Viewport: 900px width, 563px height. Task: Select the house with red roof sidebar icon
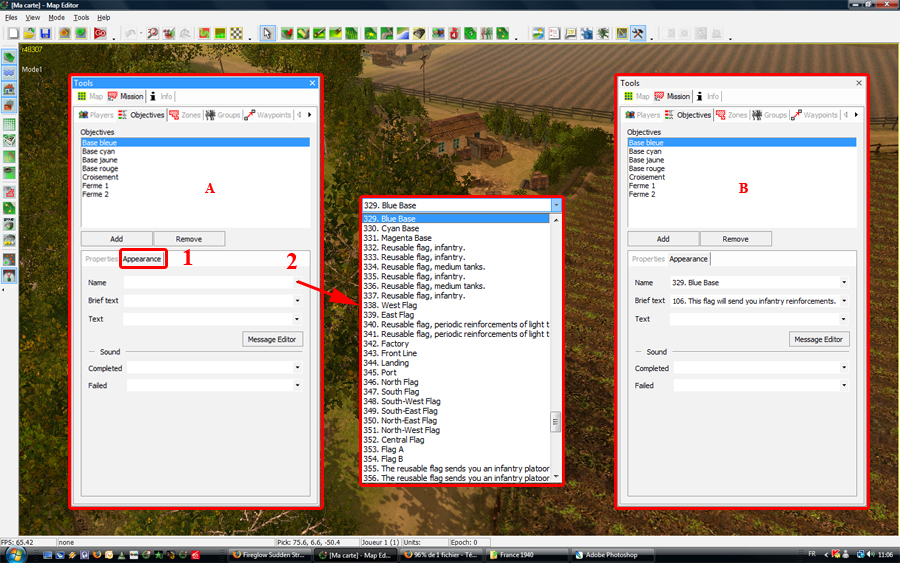tap(9, 89)
